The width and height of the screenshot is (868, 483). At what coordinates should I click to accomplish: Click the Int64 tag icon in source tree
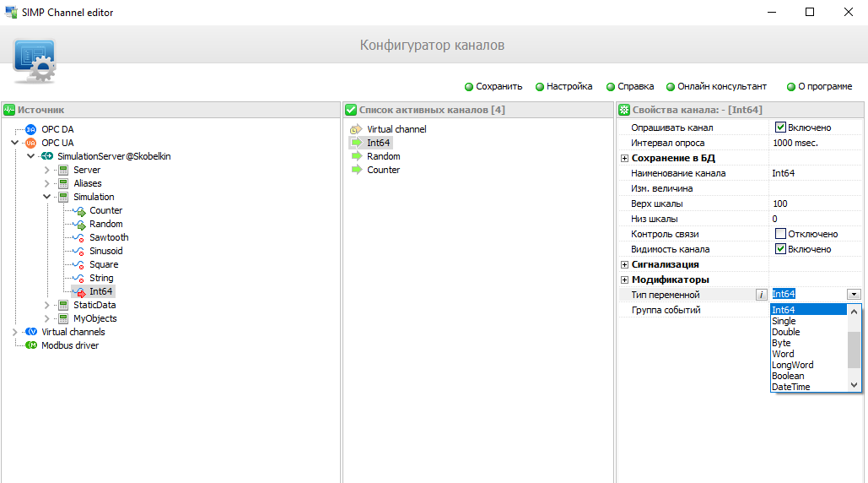point(79,291)
